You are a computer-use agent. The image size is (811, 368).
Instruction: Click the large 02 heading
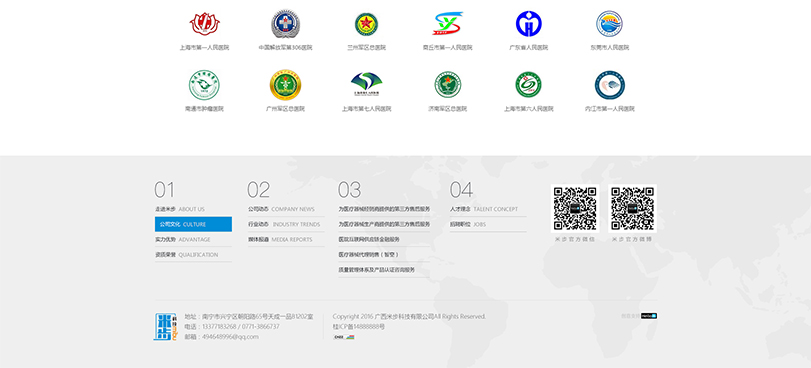click(x=258, y=190)
